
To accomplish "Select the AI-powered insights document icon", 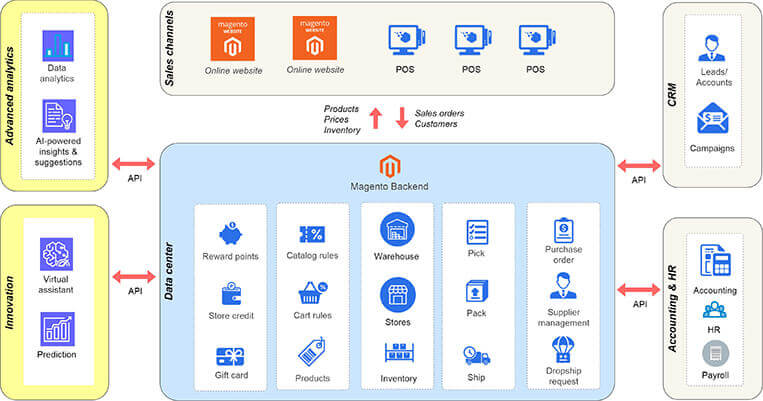I will tap(59, 116).
